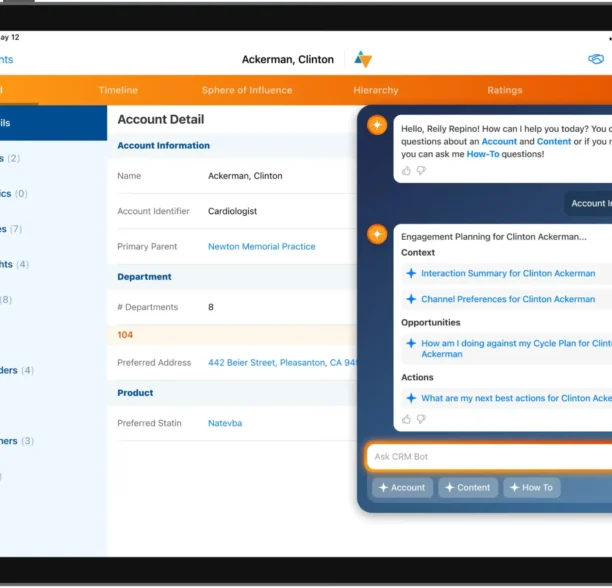Open the 442 Beier Street address link
Viewport: 612px width, 588px height.
pyautogui.click(x=282, y=362)
